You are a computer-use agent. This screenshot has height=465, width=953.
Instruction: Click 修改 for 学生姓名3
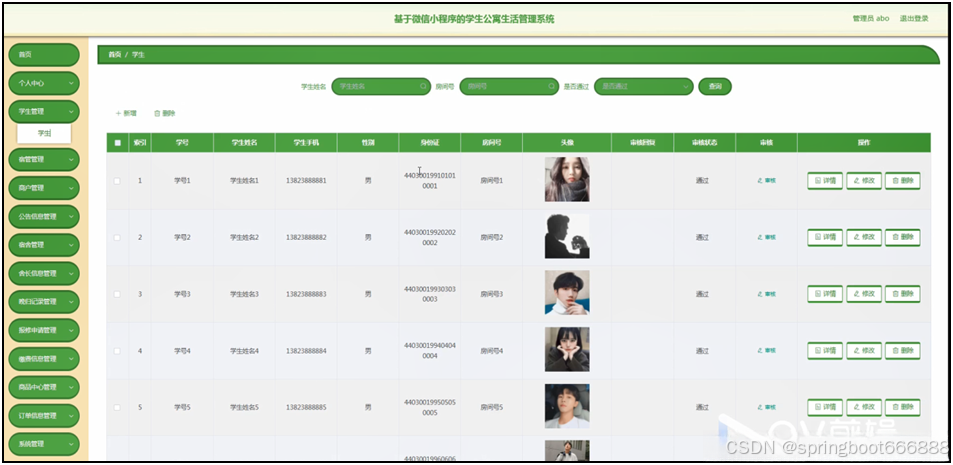click(864, 294)
